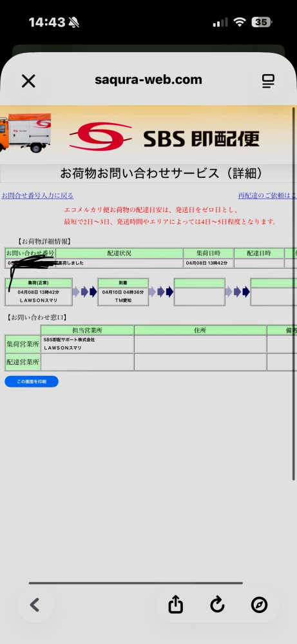Open the reader view icon
This screenshot has height=644, width=297.
tap(268, 81)
